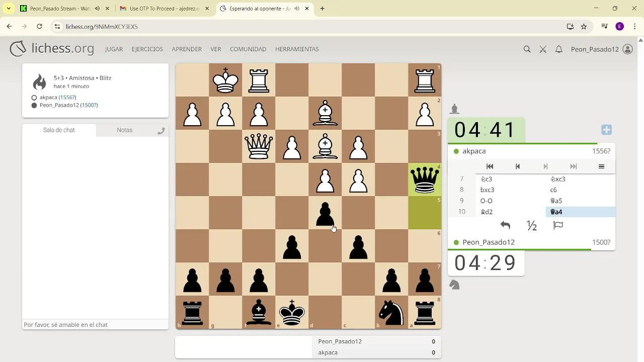
Task: Select the black knight on b8
Action: pyautogui.click(x=391, y=312)
